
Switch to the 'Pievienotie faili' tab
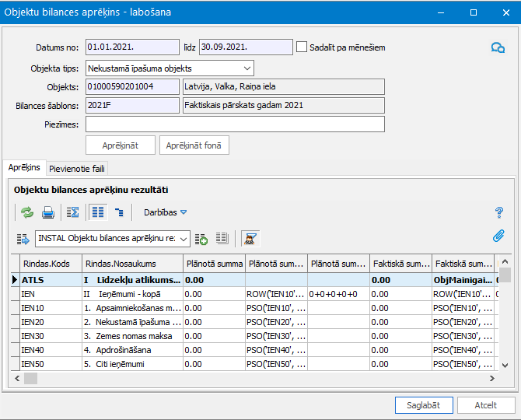click(76, 168)
